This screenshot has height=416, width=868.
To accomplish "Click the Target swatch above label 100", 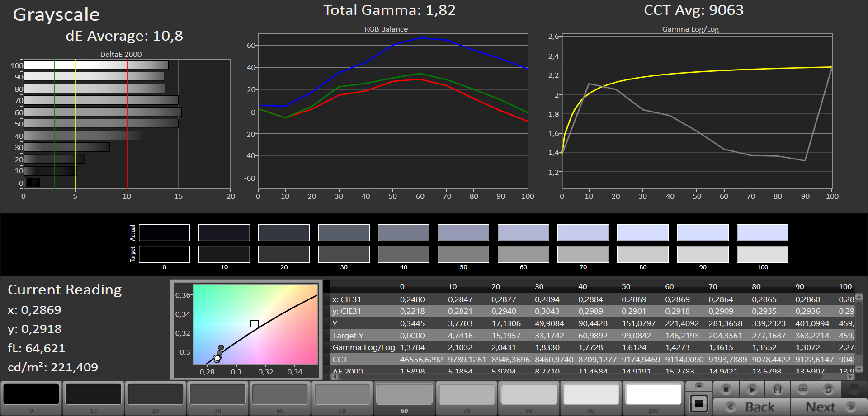I will click(763, 254).
